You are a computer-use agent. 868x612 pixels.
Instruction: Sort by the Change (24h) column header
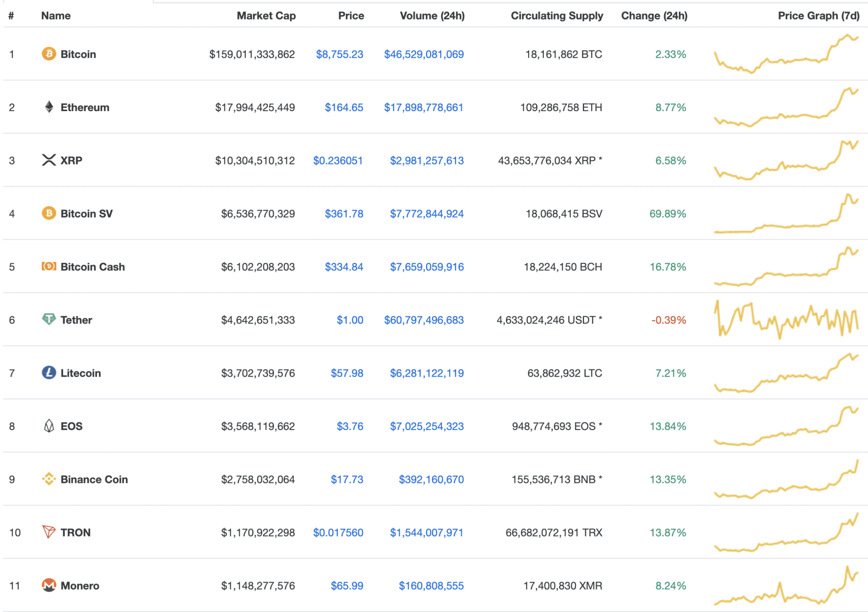[654, 16]
